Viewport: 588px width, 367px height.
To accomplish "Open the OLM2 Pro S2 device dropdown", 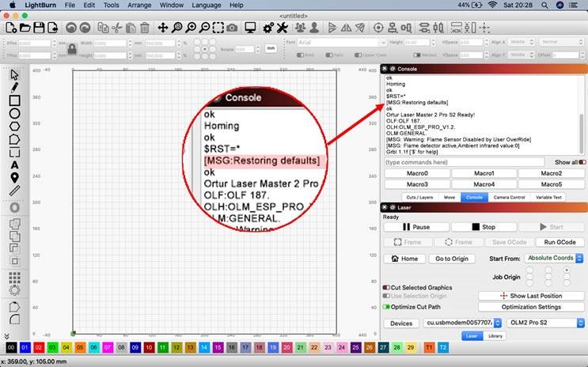I will pos(545,323).
